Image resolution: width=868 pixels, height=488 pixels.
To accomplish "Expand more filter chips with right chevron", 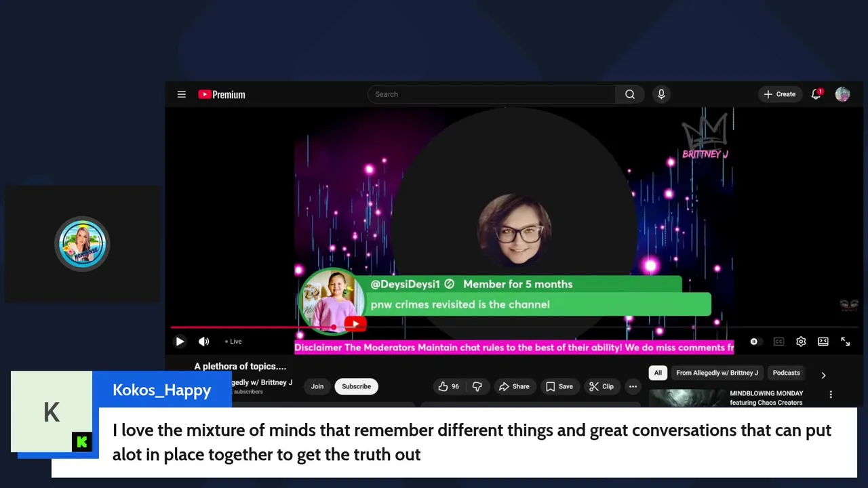I will 823,375.
